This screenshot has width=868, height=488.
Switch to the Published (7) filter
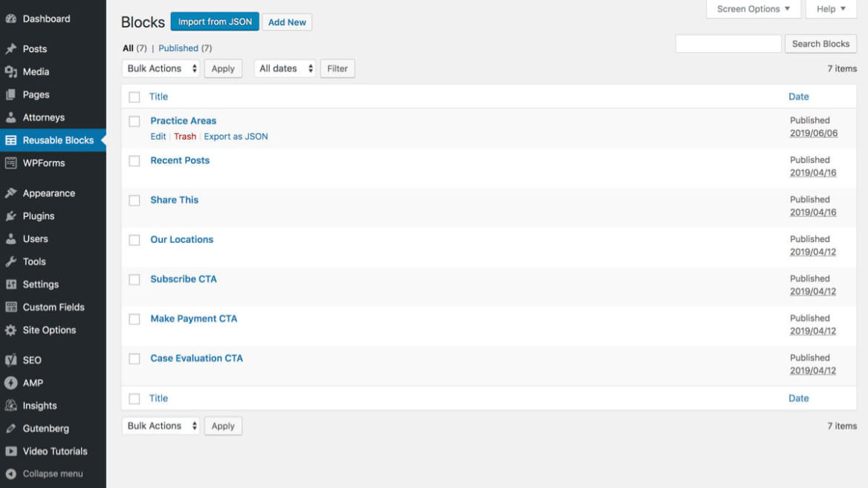tap(178, 48)
